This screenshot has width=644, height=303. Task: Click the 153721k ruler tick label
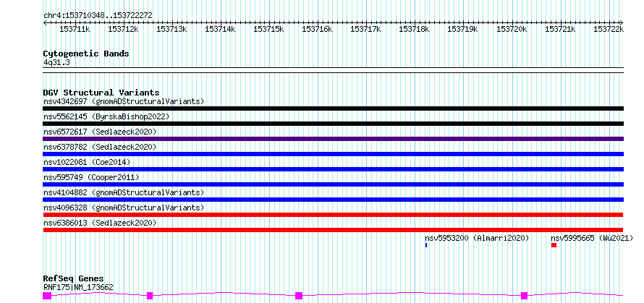[x=560, y=29]
